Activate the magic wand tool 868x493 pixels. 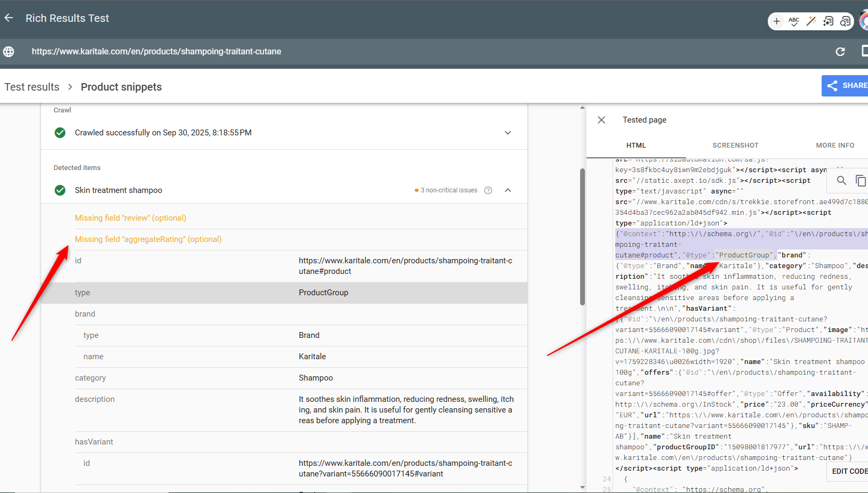coord(811,21)
